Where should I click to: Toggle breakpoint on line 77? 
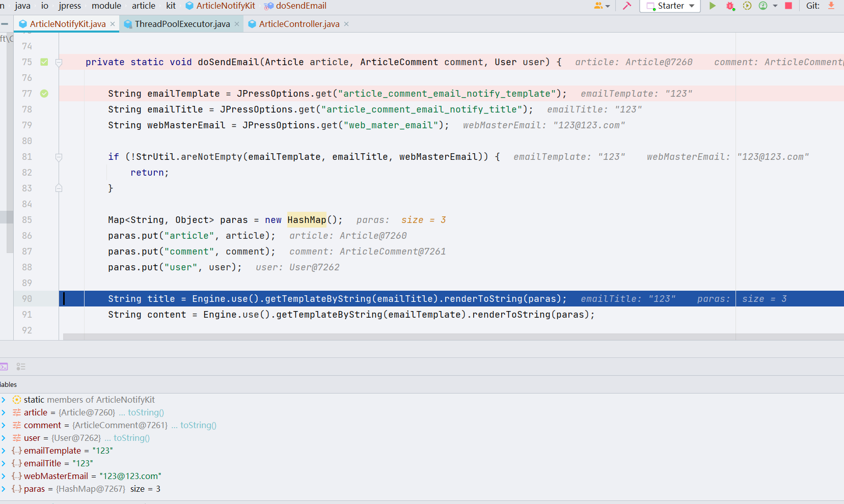44,94
